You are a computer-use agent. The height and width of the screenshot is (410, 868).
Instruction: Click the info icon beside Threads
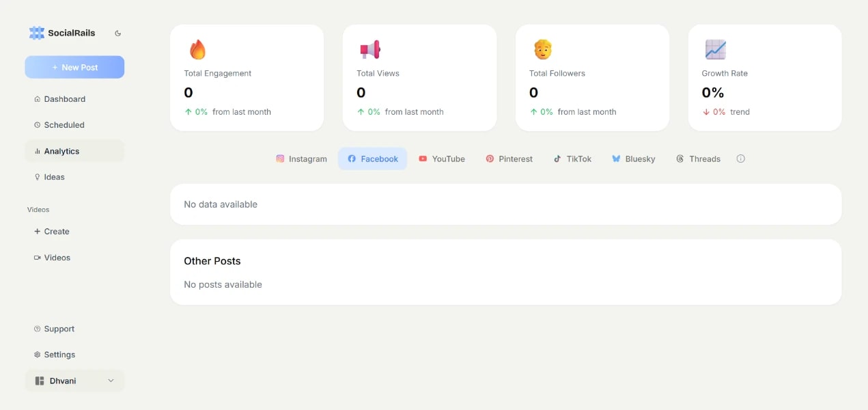(x=740, y=159)
